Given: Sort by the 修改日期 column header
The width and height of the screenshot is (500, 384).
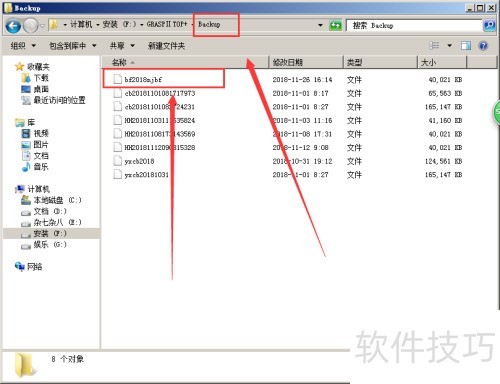Looking at the screenshot, I should click(306, 62).
